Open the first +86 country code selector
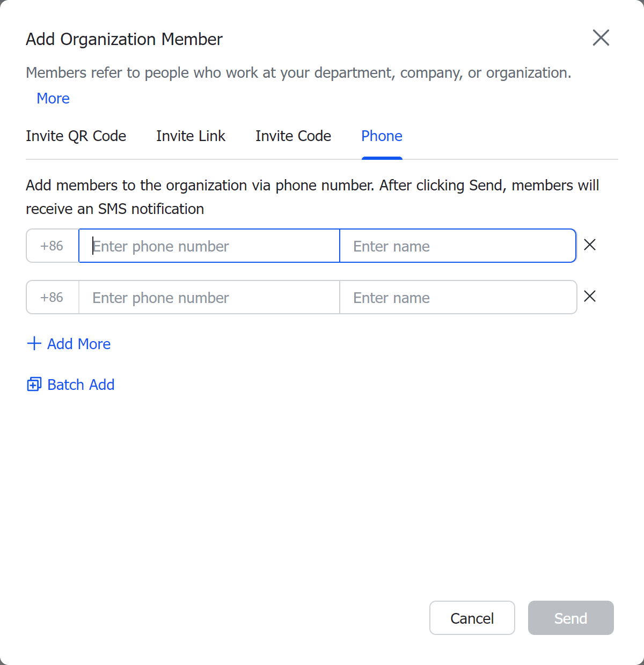 pyautogui.click(x=52, y=246)
